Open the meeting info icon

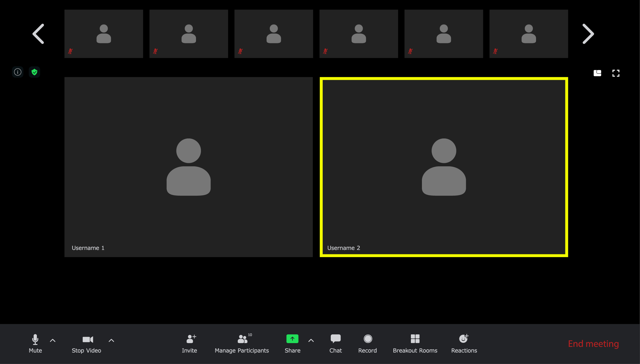click(x=18, y=72)
